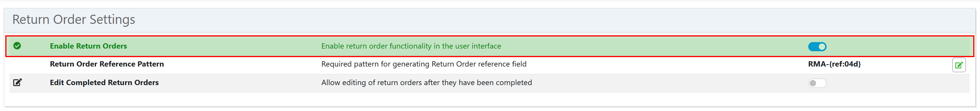Screen dimensions: 980x111
Task: Select the highlighted Enable Return Orders row
Action: 490,47
